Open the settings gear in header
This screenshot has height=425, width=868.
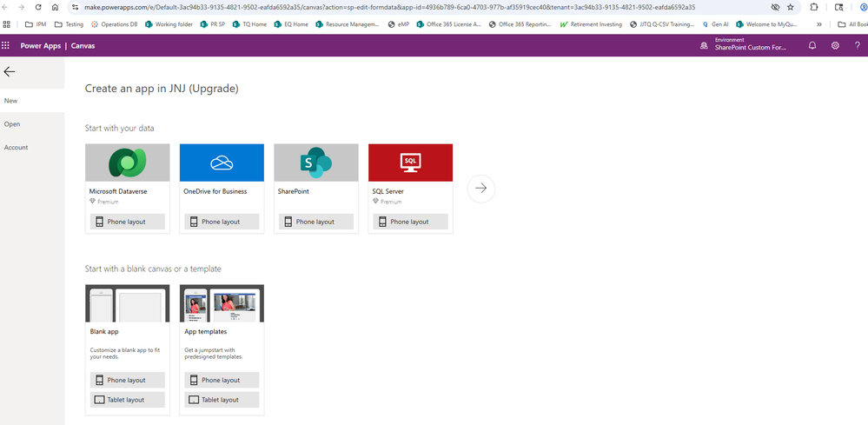(x=835, y=46)
